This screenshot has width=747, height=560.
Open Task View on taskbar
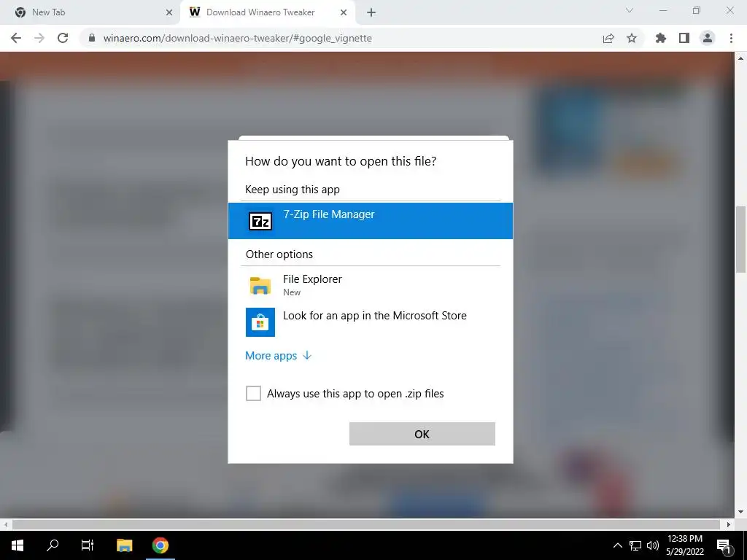[88, 545]
